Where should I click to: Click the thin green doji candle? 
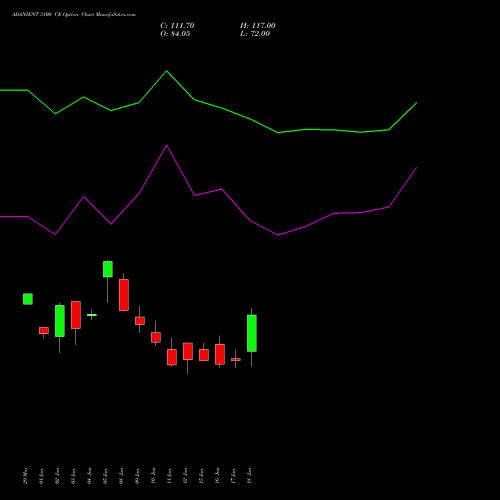[92, 315]
